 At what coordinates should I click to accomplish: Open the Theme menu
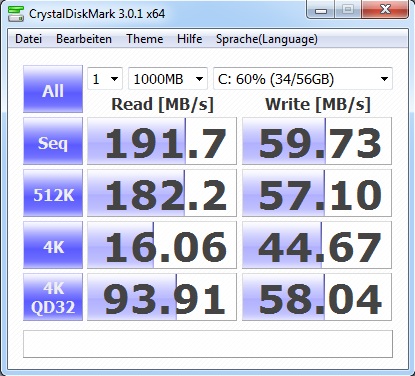[144, 39]
